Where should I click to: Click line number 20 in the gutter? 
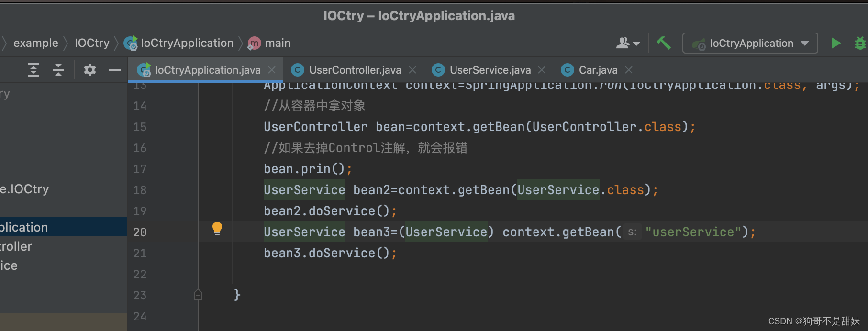click(140, 232)
